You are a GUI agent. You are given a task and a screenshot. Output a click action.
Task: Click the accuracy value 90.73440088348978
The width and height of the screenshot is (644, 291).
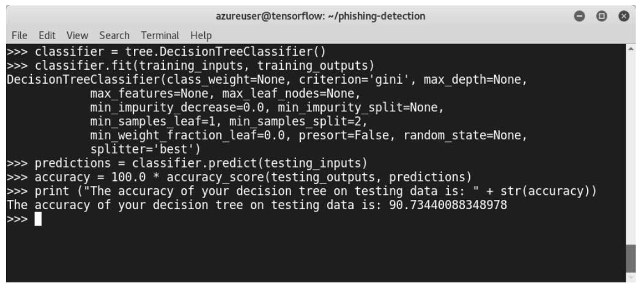pyautogui.click(x=448, y=205)
